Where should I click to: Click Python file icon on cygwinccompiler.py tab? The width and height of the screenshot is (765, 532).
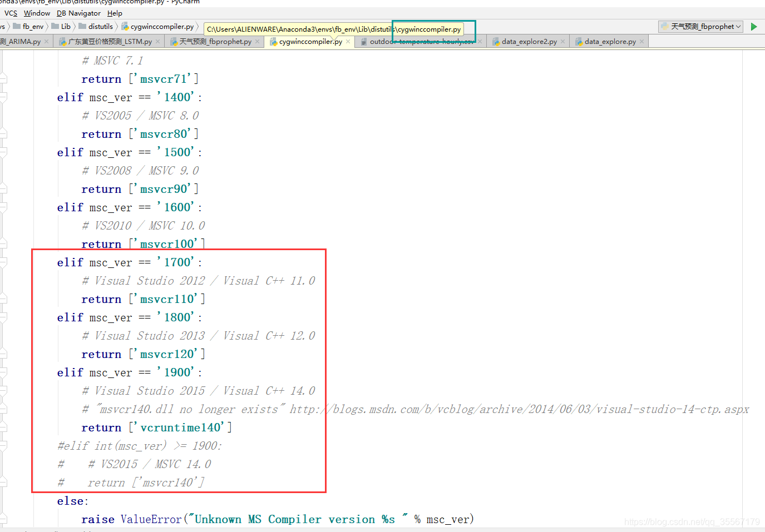tap(273, 42)
